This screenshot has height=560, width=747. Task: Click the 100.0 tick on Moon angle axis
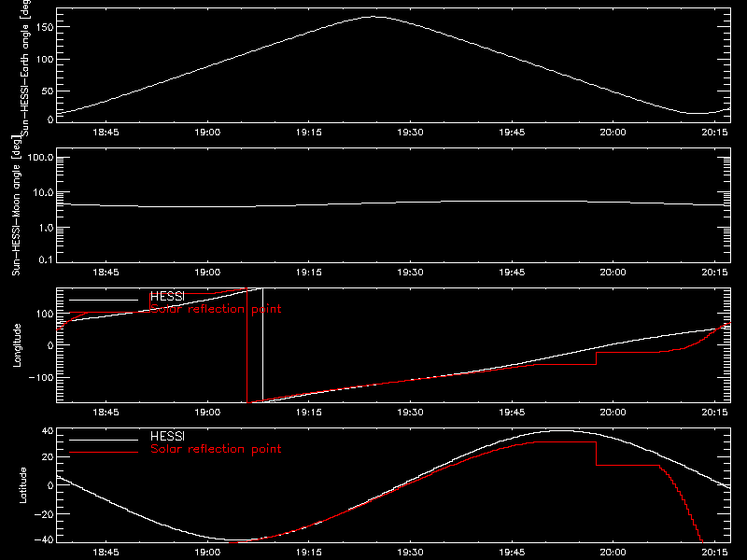click(40, 158)
